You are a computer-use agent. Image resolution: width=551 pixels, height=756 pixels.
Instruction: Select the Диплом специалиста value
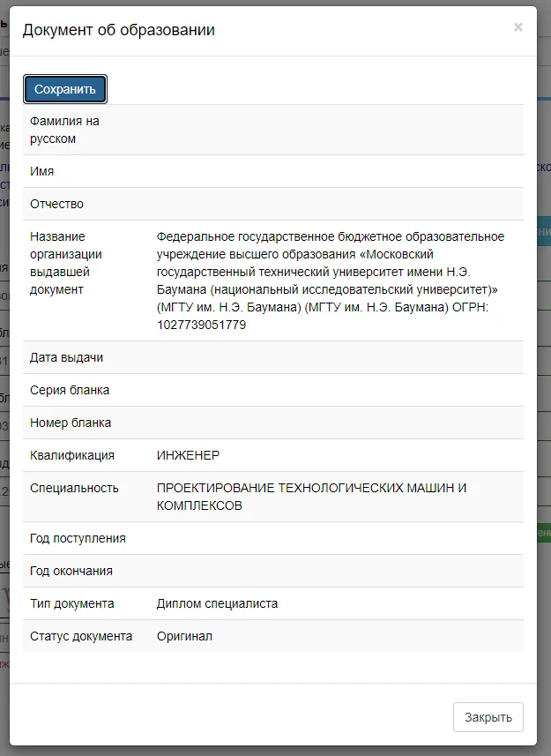coord(217,603)
